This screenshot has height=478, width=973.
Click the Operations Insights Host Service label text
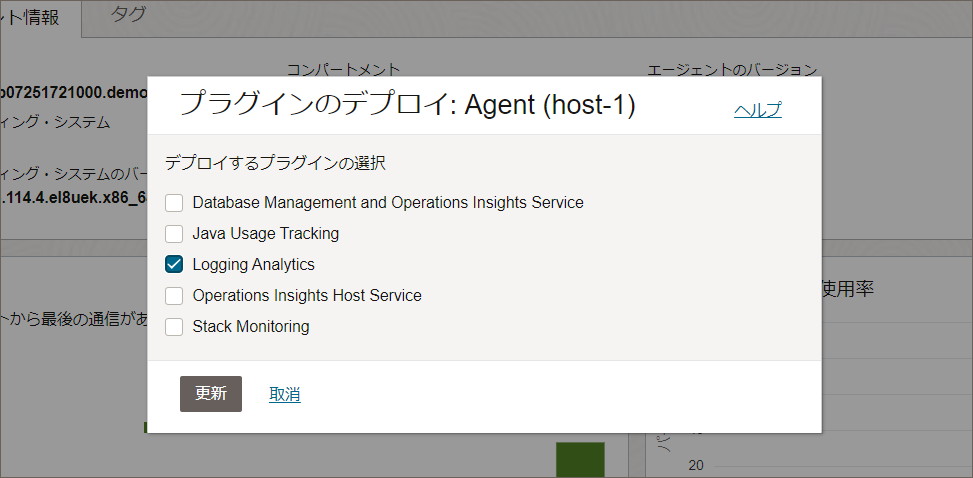pos(306,296)
